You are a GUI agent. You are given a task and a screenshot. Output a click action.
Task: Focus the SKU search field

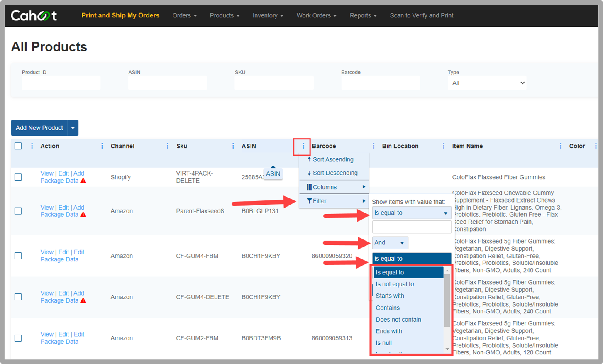(274, 83)
